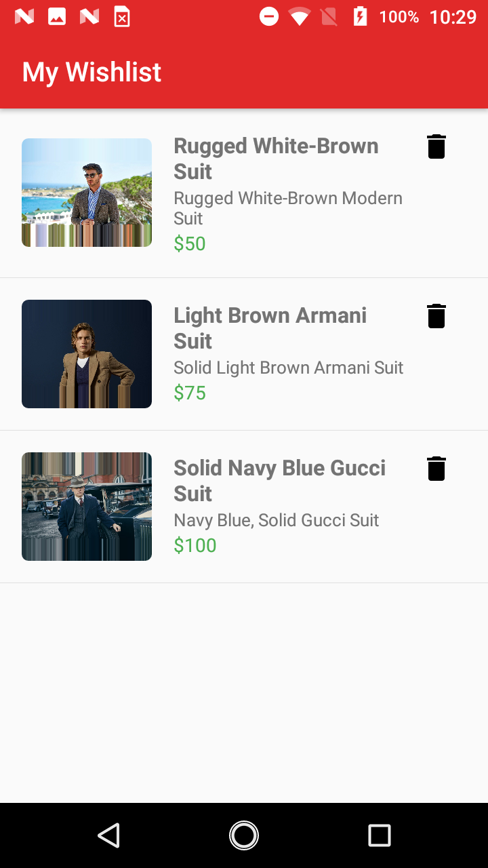
Task: Tap the Solid Navy Blue Gucci Suit title
Action: 279,481
